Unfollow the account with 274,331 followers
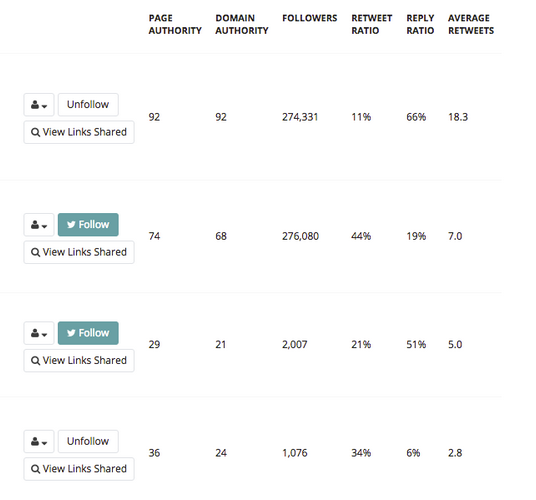 coord(88,105)
